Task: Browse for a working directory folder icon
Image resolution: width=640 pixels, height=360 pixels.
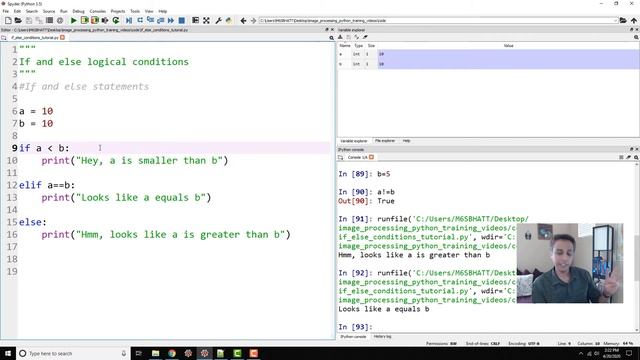Action: pyautogui.click(x=623, y=20)
